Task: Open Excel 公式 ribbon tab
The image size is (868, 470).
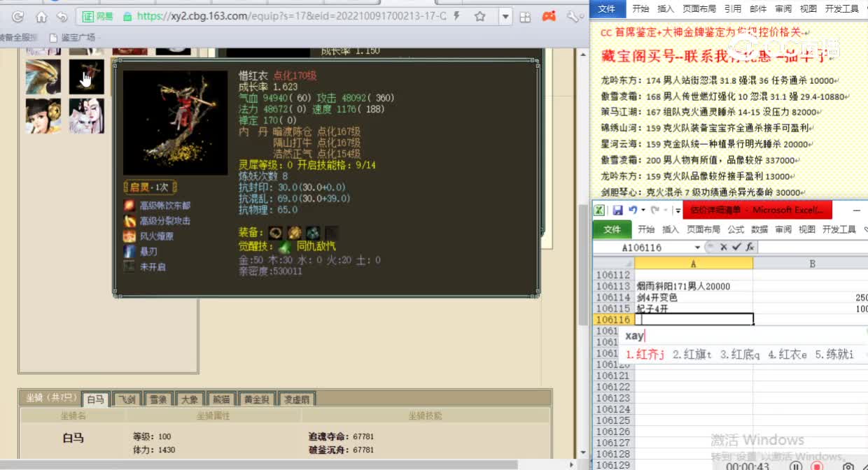Action: click(x=736, y=229)
